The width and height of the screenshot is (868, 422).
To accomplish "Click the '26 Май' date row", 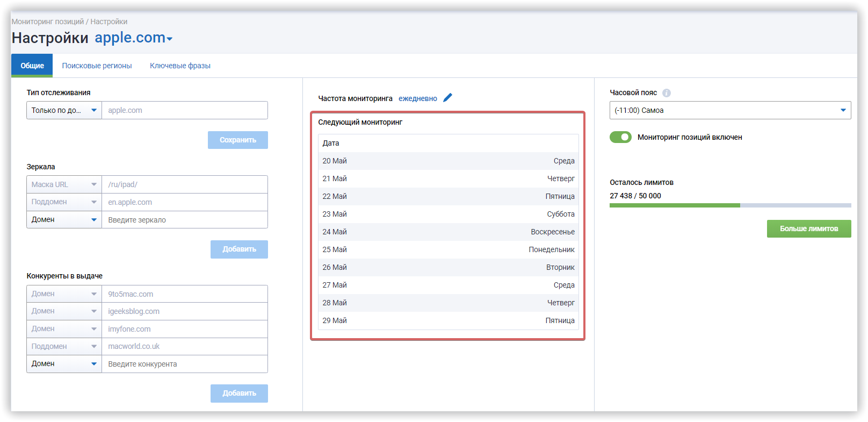I will [x=449, y=267].
